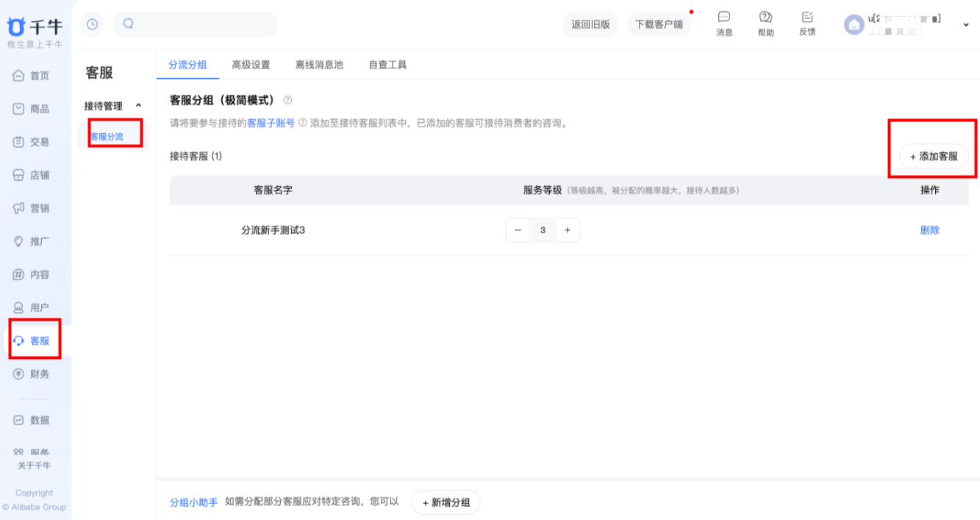Switch to the 分流分组 tab
Image resolution: width=980 pixels, height=520 pixels.
pyautogui.click(x=187, y=65)
